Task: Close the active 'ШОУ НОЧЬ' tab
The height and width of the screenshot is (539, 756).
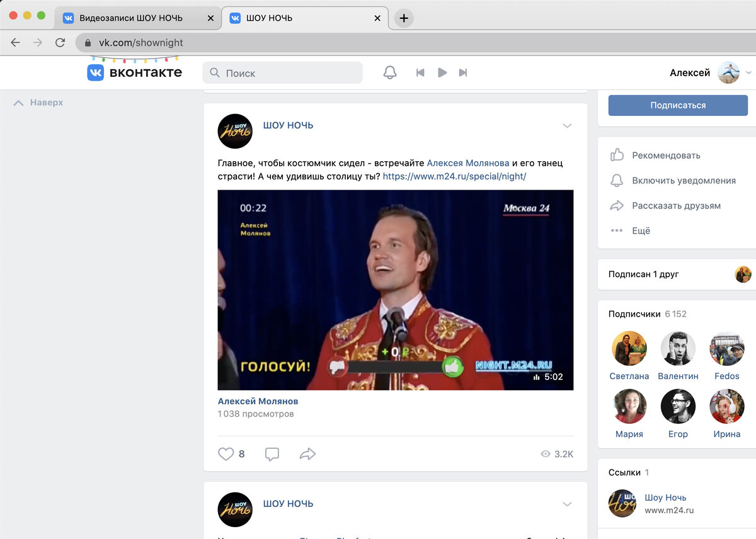Action: 377,18
